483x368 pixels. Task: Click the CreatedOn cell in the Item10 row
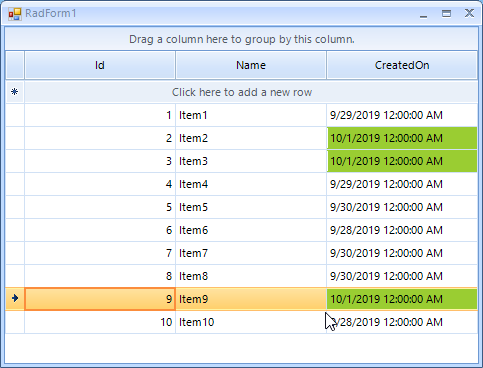(x=402, y=322)
